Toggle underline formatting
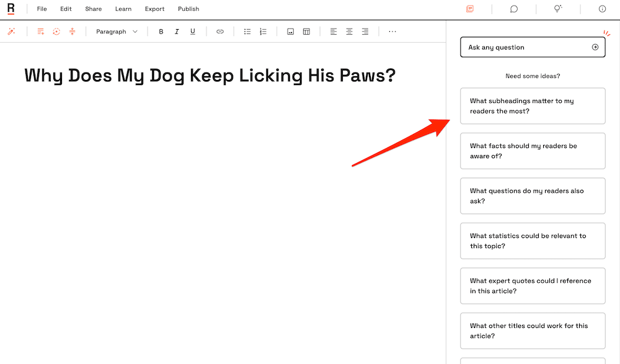 point(193,31)
